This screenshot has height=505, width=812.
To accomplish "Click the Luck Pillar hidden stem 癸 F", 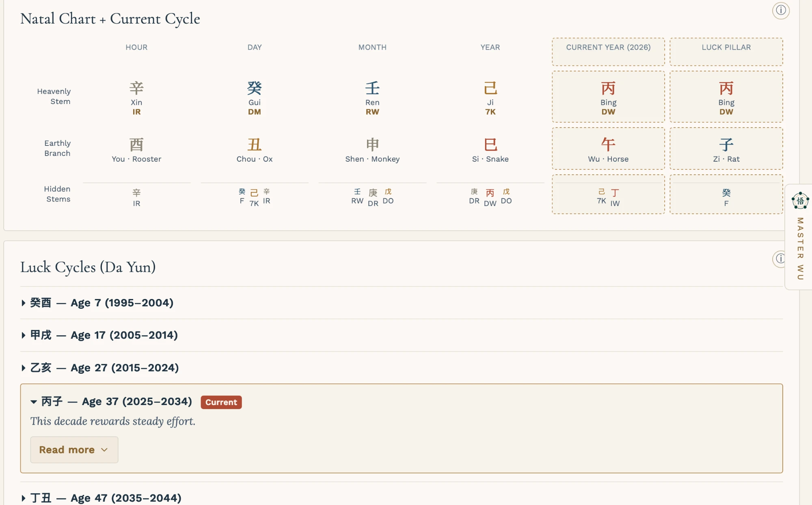I will coord(726,197).
